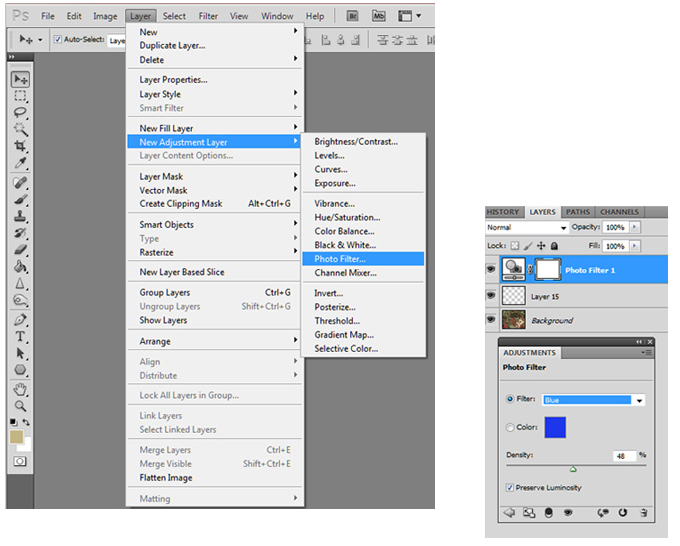Select the Hand tool
The width and height of the screenshot is (680, 546).
(x=20, y=389)
